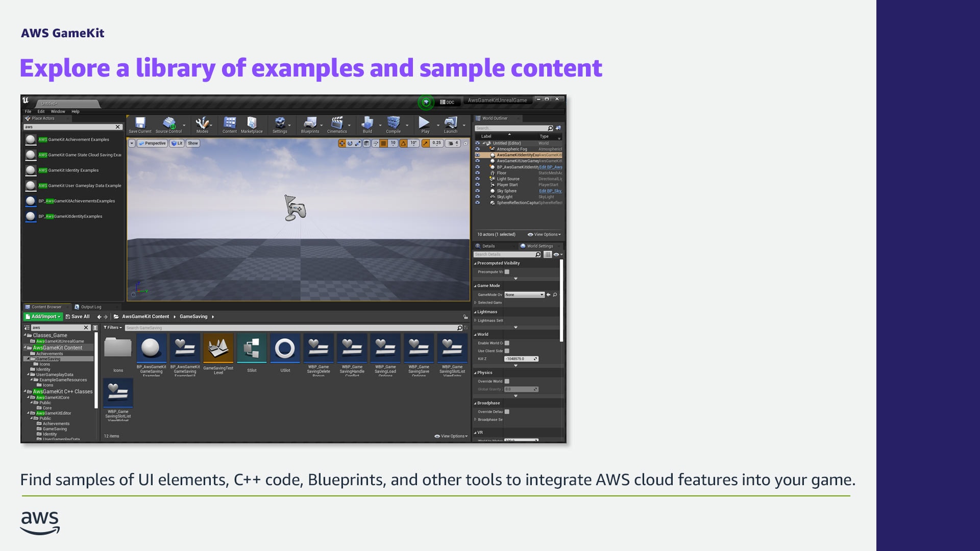
Task: Open View Options in the World Outliner
Action: [545, 234]
